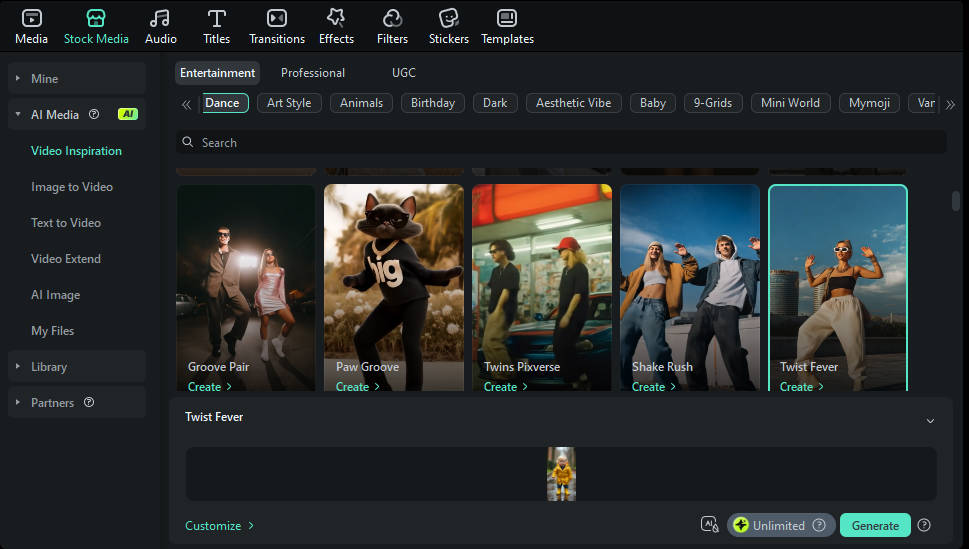Viewport: 969px width, 549px height.
Task: Open AI Image in sidebar
Action: [56, 295]
